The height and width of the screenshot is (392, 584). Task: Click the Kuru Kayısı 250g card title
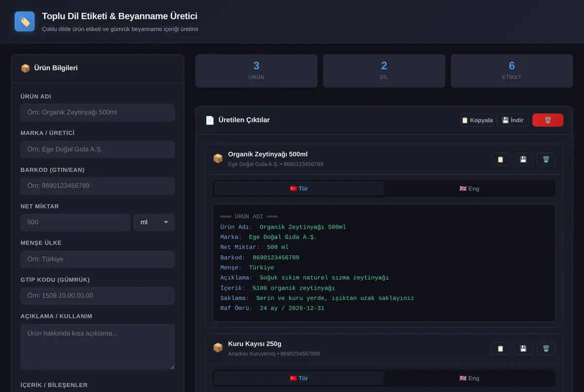click(255, 344)
